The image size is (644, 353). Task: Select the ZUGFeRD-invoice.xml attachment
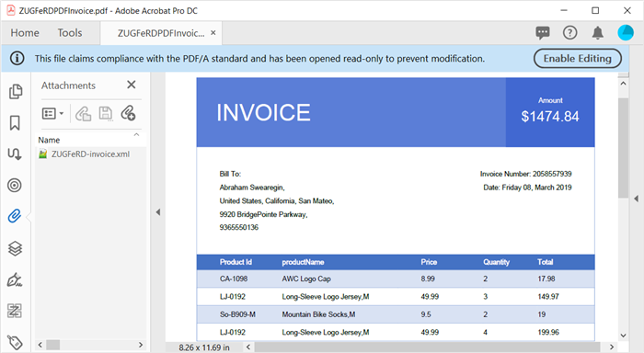point(90,154)
